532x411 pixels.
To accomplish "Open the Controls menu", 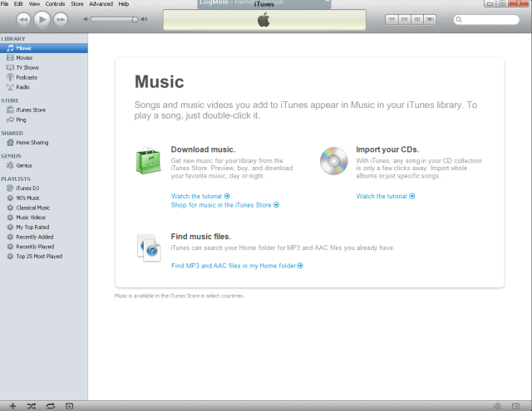I will coord(55,3).
